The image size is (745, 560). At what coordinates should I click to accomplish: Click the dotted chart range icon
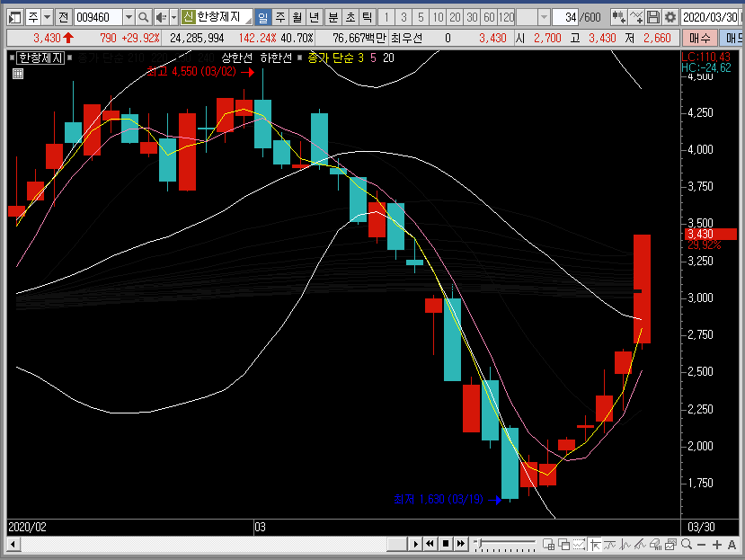point(579,545)
